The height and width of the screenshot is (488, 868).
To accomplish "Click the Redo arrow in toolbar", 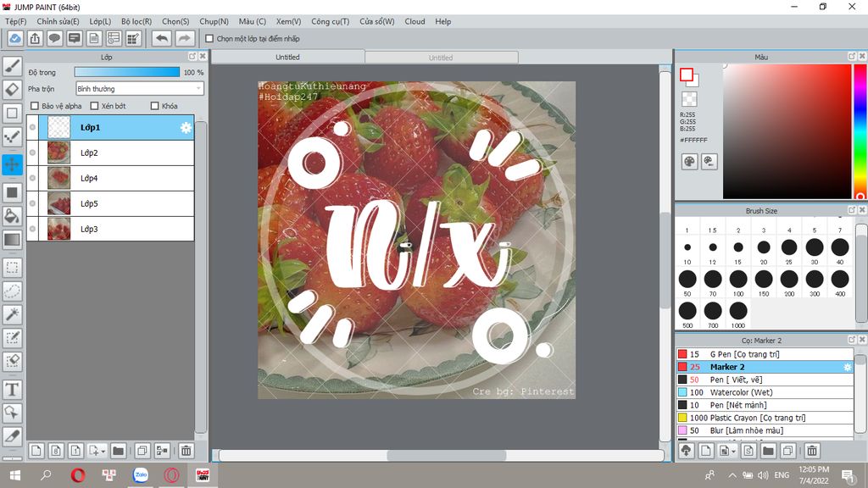I will click(x=185, y=38).
